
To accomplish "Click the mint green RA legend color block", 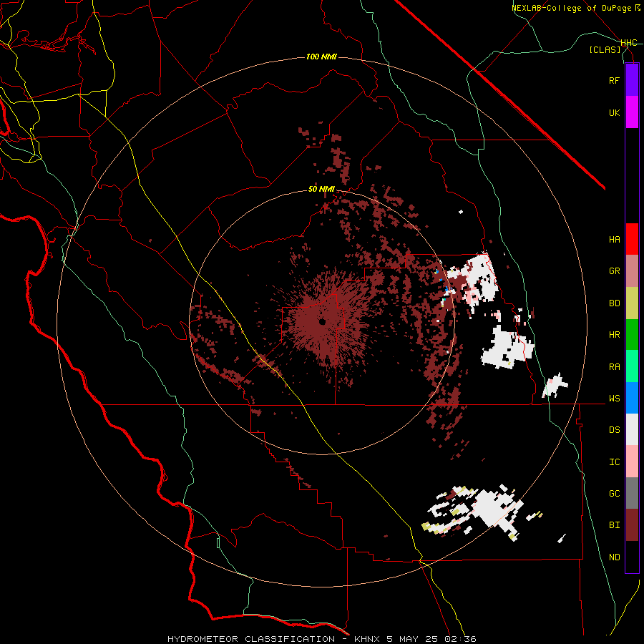I will (x=632, y=366).
